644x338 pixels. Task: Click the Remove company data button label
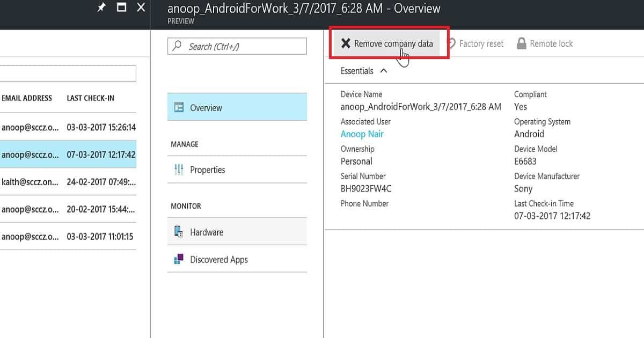pyautogui.click(x=393, y=44)
